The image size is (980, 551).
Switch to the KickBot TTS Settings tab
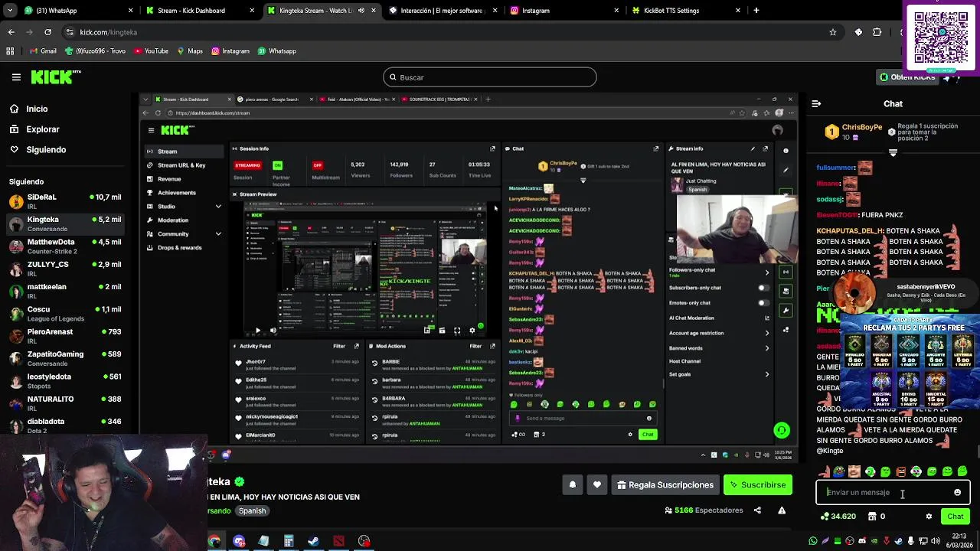click(686, 11)
